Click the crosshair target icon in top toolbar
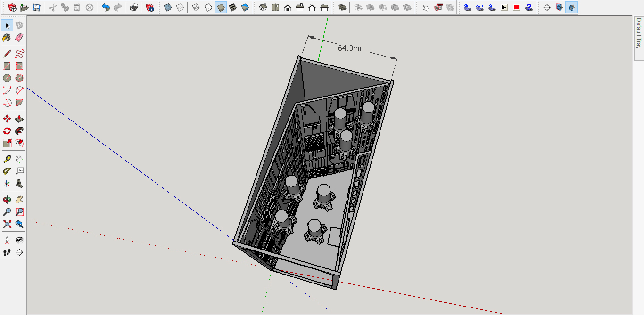 [547, 8]
